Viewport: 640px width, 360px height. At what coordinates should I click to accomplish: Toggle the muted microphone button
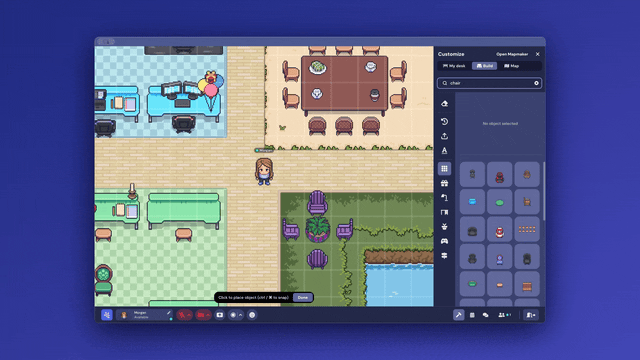[x=182, y=315]
